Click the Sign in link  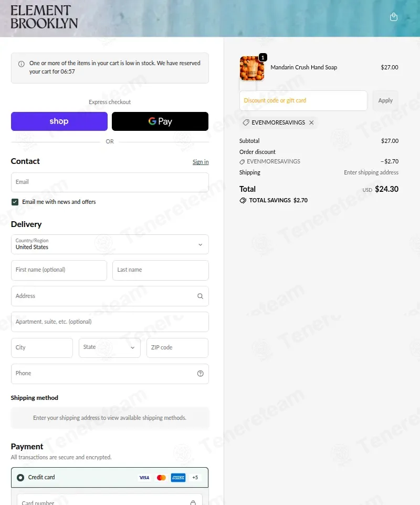pyautogui.click(x=201, y=162)
